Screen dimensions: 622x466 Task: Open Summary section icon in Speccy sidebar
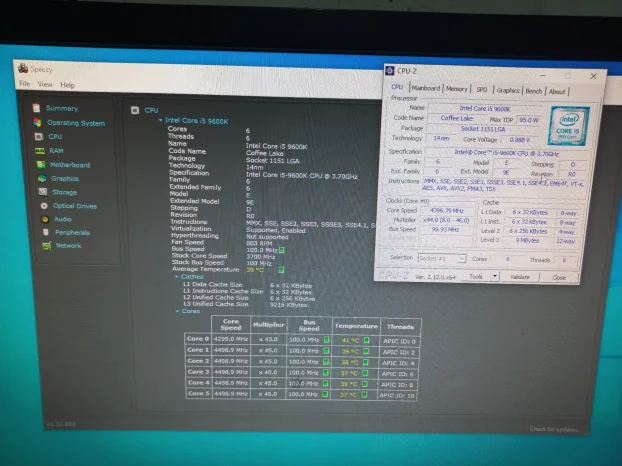click(36, 108)
